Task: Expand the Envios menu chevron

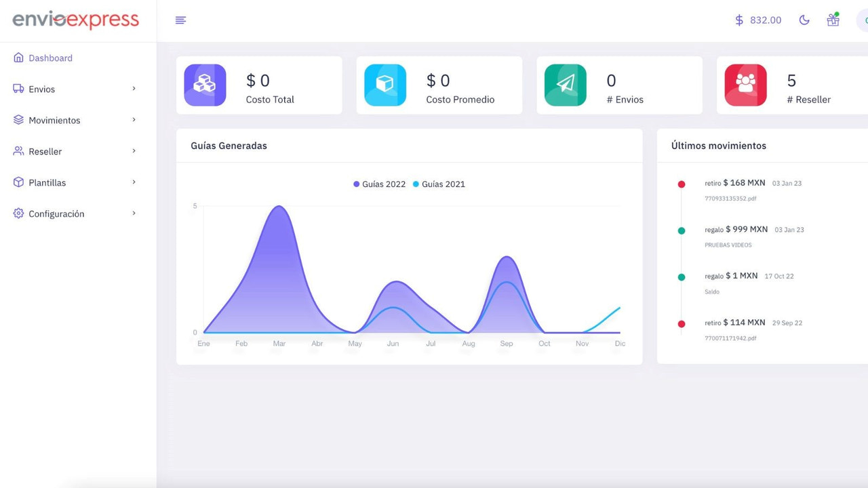Action: tap(134, 89)
